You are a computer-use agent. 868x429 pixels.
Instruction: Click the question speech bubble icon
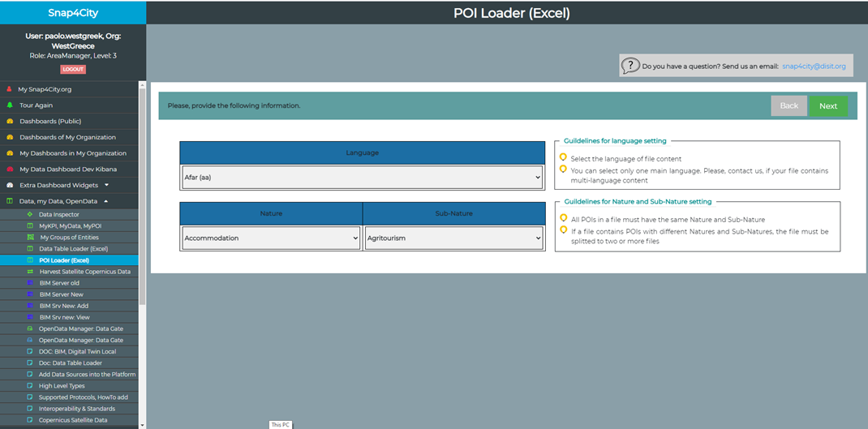pyautogui.click(x=631, y=66)
